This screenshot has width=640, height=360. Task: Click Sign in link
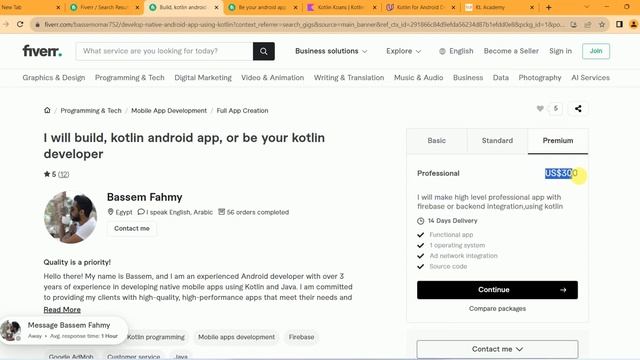coord(560,51)
